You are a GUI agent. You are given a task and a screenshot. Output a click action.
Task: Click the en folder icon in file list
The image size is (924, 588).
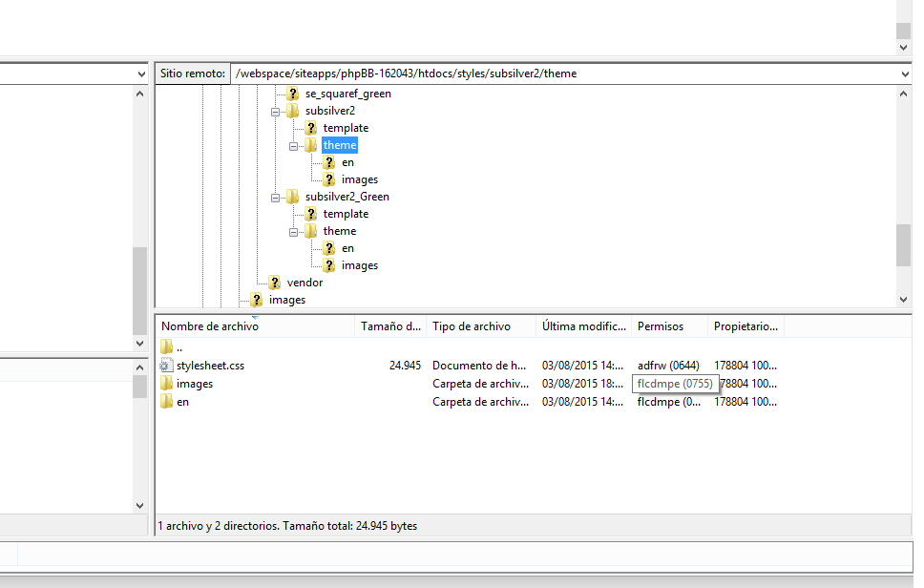166,402
